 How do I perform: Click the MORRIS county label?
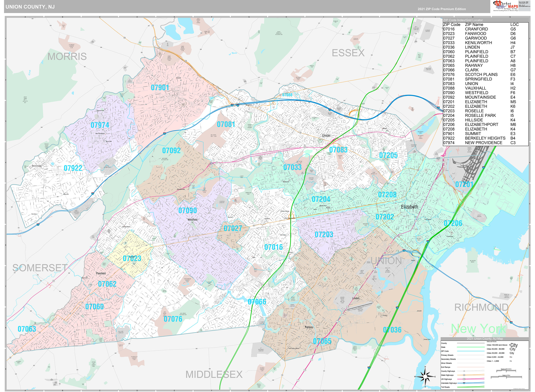click(67, 57)
